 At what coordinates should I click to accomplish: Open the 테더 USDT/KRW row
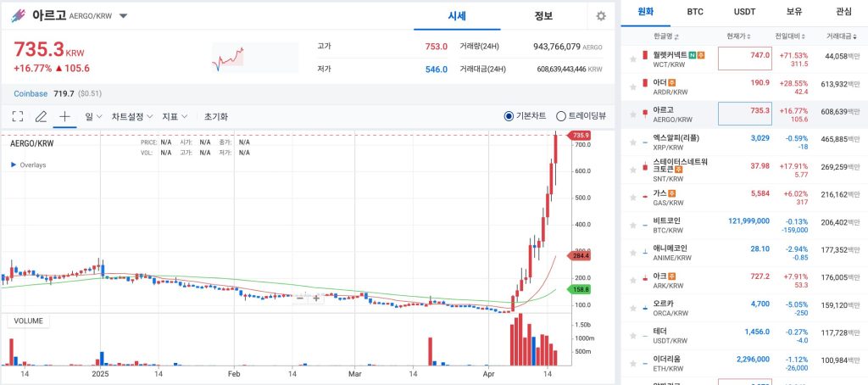click(x=744, y=337)
